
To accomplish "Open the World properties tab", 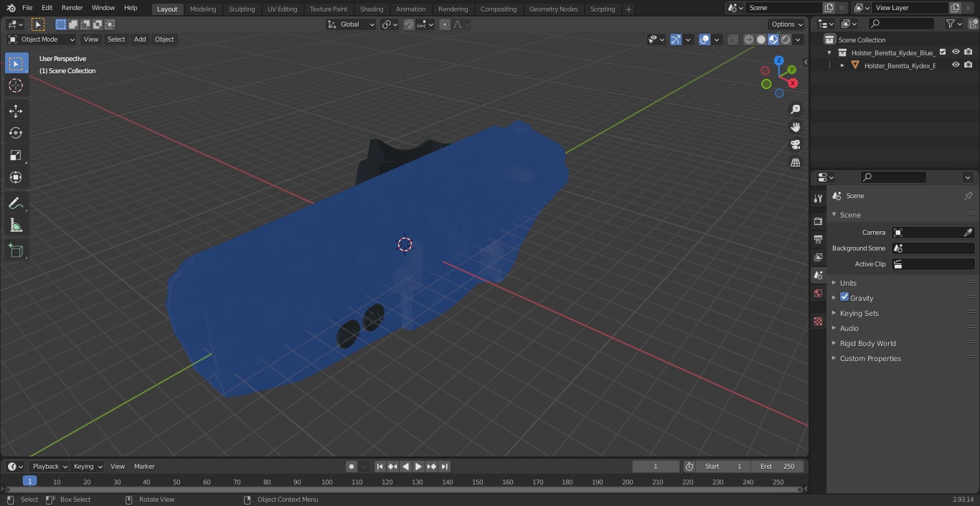I will click(x=818, y=293).
